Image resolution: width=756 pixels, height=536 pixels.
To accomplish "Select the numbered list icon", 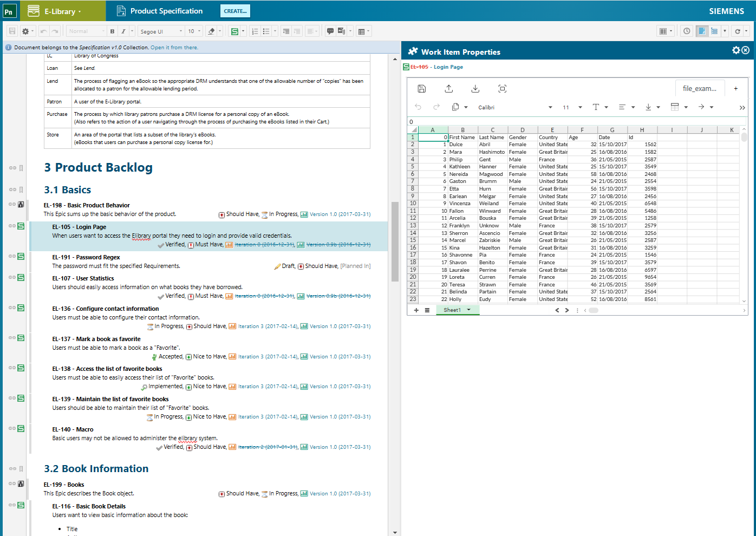I will (255, 31).
